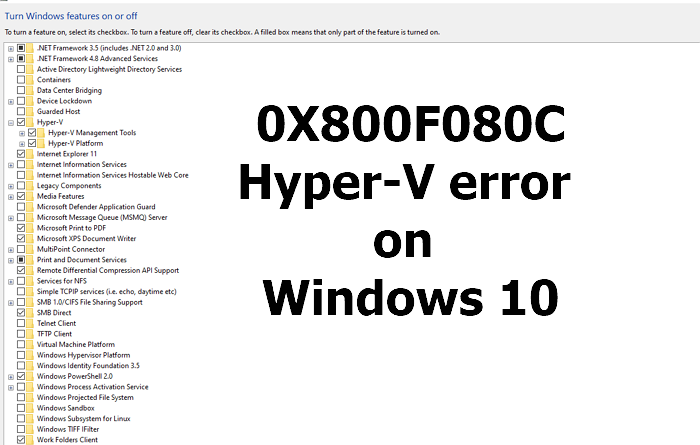
Task: Enable Telnet Client checkbox
Action: pos(21,323)
